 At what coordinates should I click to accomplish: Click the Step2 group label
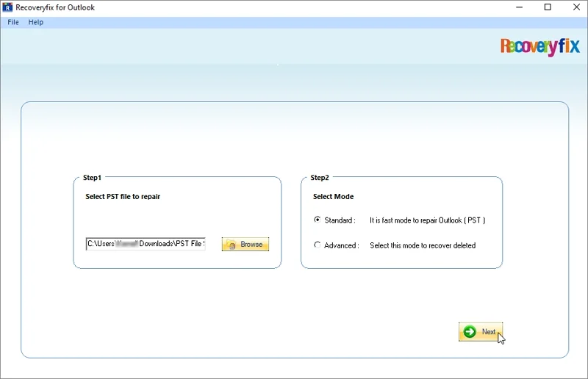tap(320, 178)
